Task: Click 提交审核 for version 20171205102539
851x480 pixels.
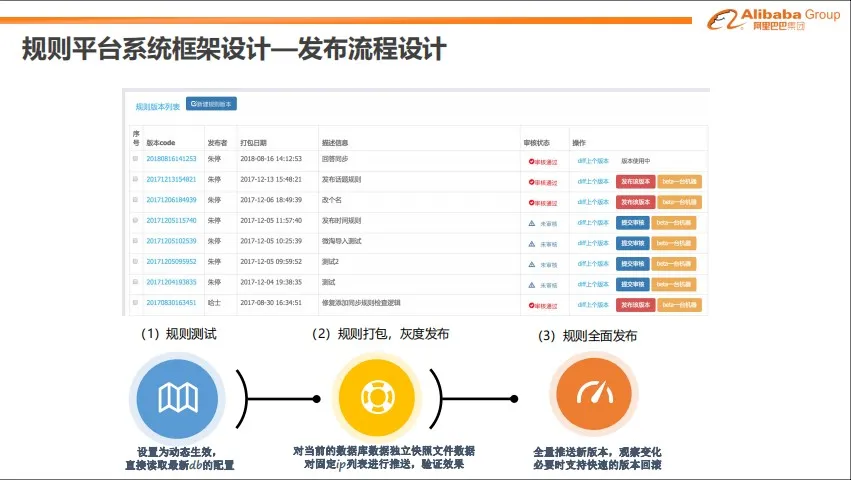Action: (x=632, y=243)
